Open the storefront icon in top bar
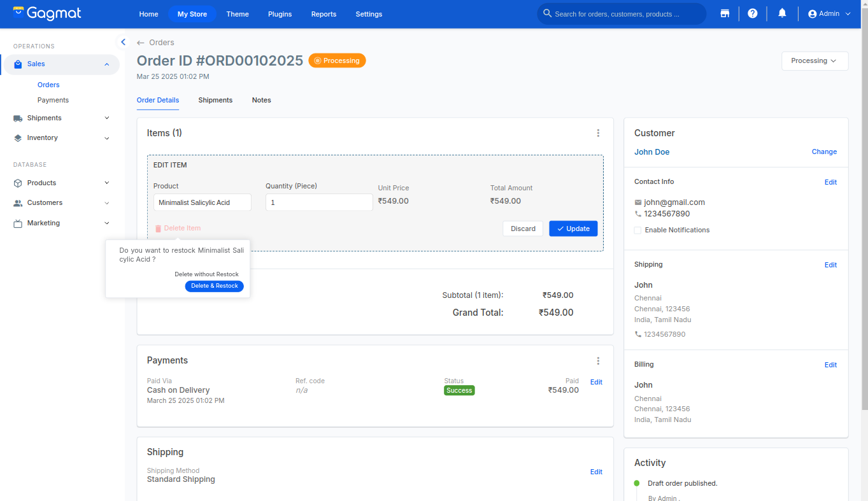 (x=725, y=13)
